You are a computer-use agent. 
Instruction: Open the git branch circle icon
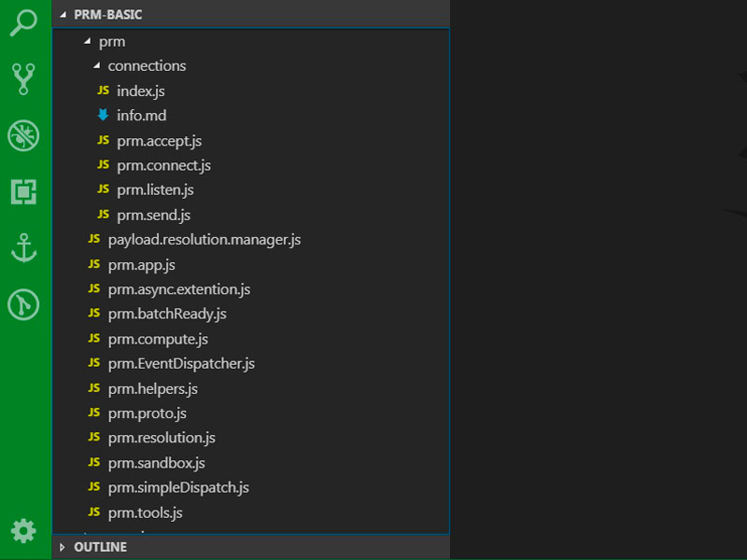coord(23,304)
